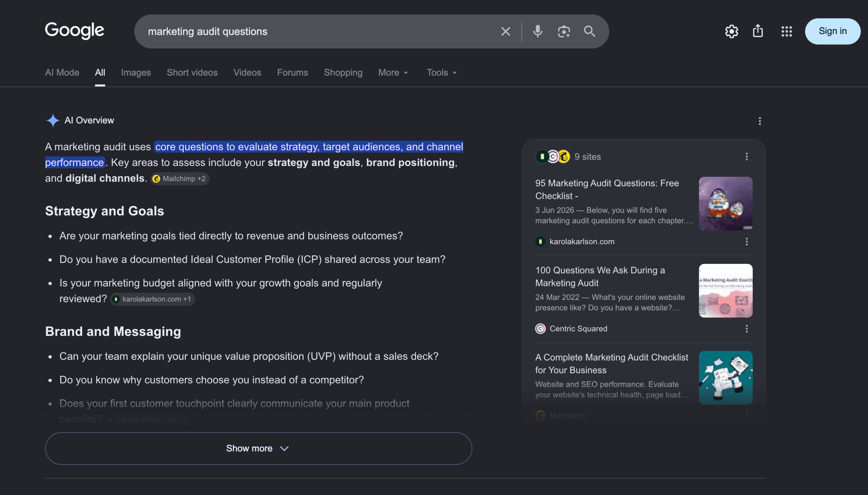Click the karolakarlson.com +1 source chip
This screenshot has height=495, width=868.
coord(152,299)
